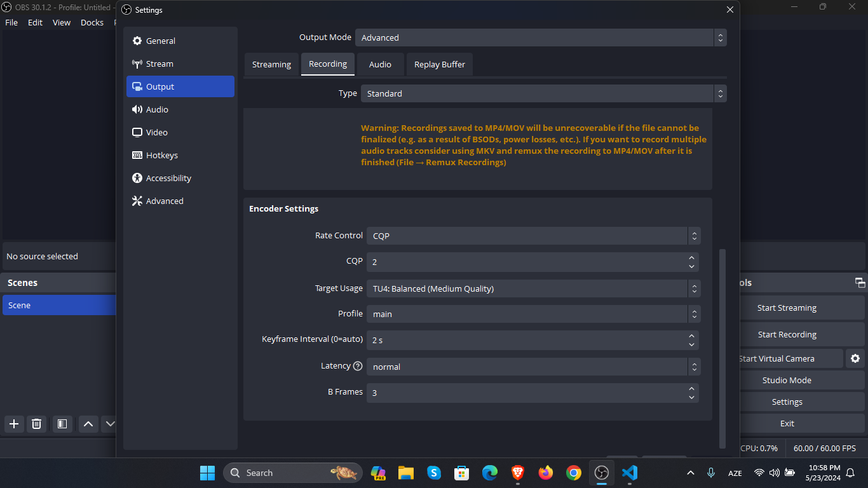Open Virtual Camera settings gear icon
This screenshot has width=868, height=488.
click(855, 358)
